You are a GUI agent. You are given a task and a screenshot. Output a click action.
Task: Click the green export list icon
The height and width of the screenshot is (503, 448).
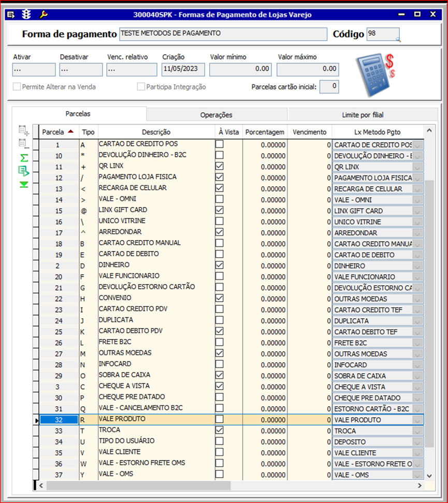(24, 171)
